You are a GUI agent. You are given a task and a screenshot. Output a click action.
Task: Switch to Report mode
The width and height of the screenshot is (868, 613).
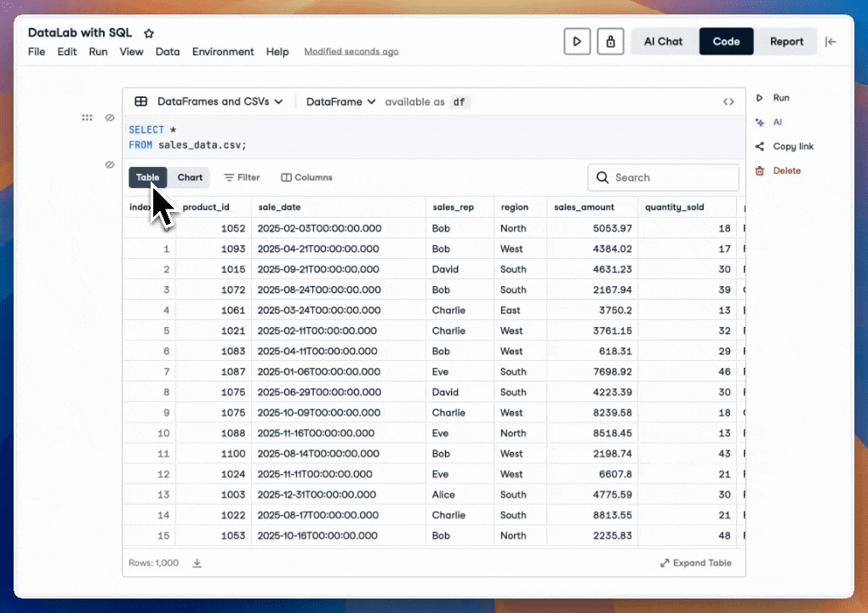786,42
